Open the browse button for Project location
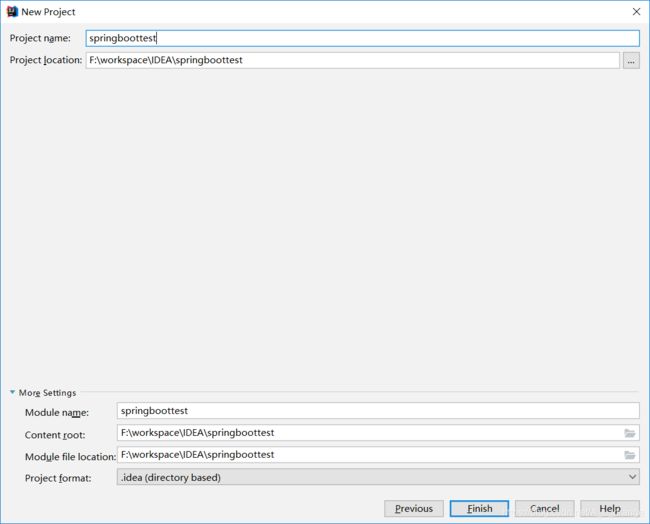This screenshot has height=524, width=650. pos(631,61)
